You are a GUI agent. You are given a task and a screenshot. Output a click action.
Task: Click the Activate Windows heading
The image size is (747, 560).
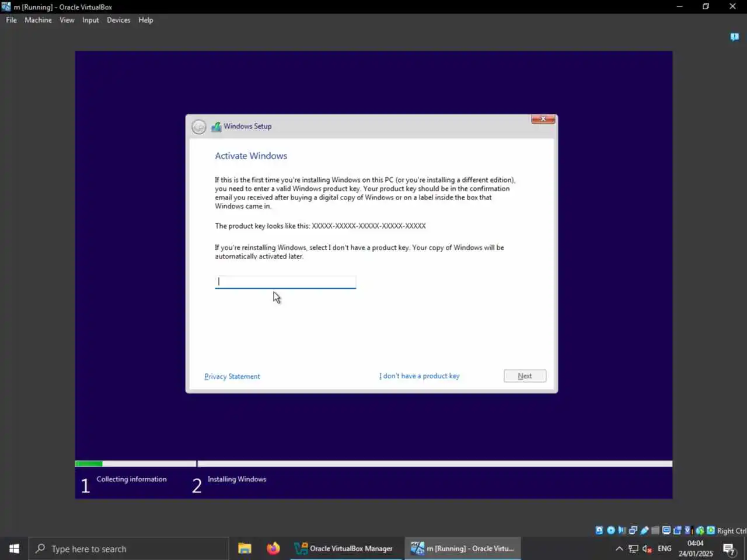[251, 156]
